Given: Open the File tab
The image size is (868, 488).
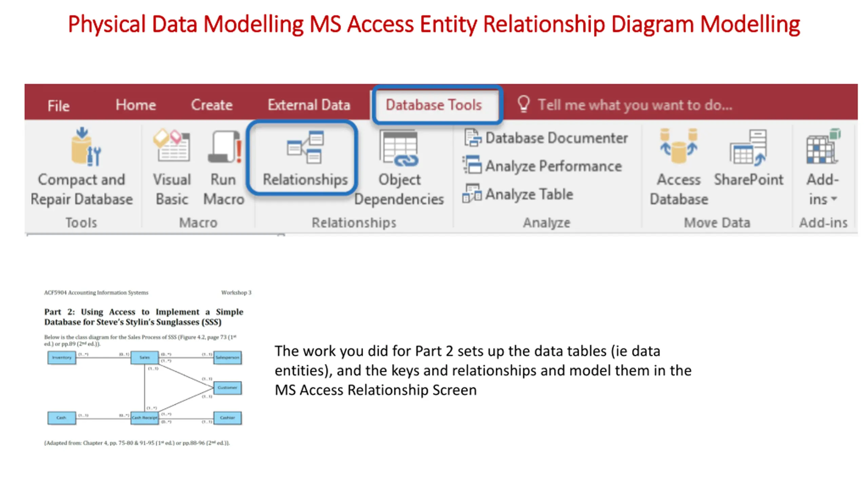Looking at the screenshot, I should 59,106.
